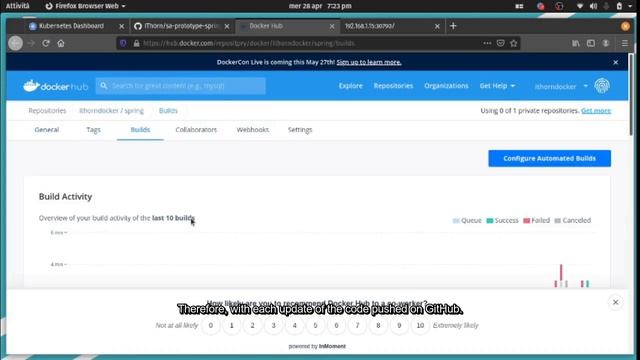Image resolution: width=640 pixels, height=360 pixels.
Task: Open the Webhooks tab
Action: point(253,129)
